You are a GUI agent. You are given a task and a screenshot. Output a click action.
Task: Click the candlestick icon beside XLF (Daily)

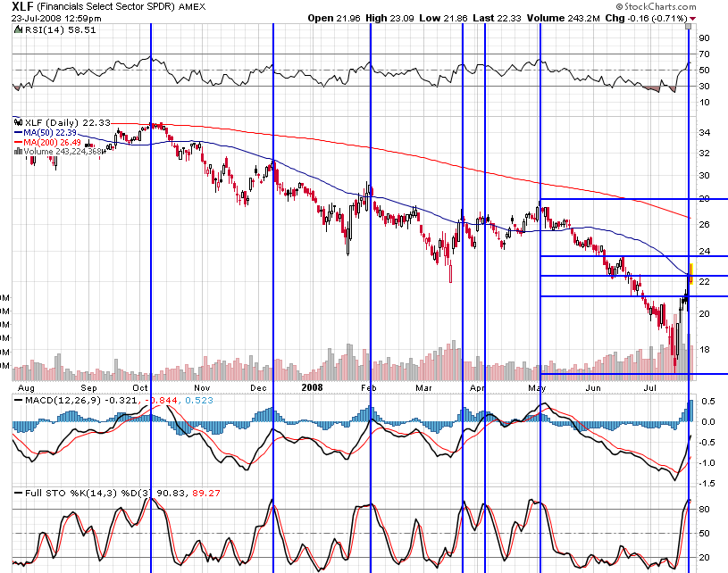[19, 122]
